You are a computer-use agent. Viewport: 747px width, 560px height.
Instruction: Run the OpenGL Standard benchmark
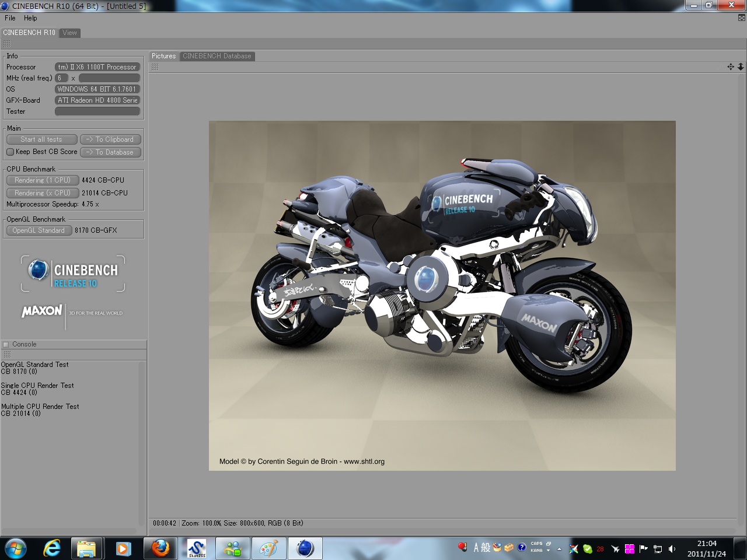click(39, 230)
